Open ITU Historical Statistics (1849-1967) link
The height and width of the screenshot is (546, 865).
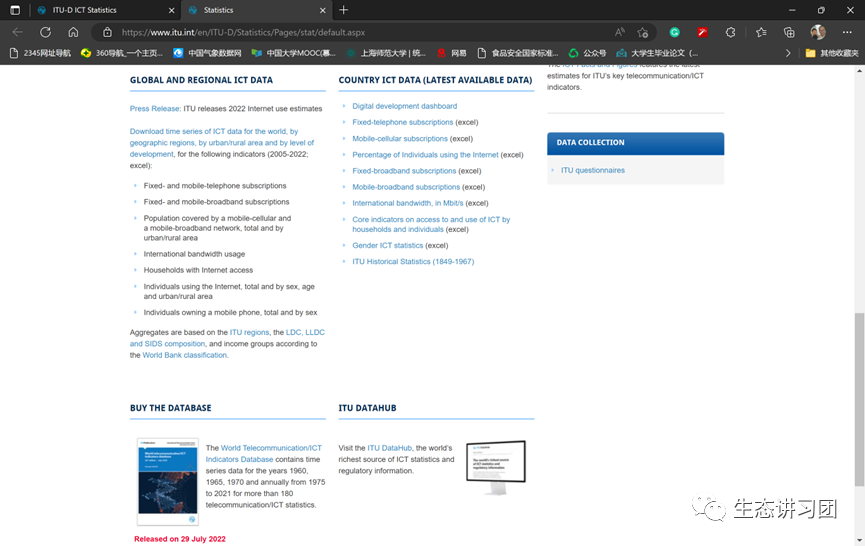[x=413, y=261]
